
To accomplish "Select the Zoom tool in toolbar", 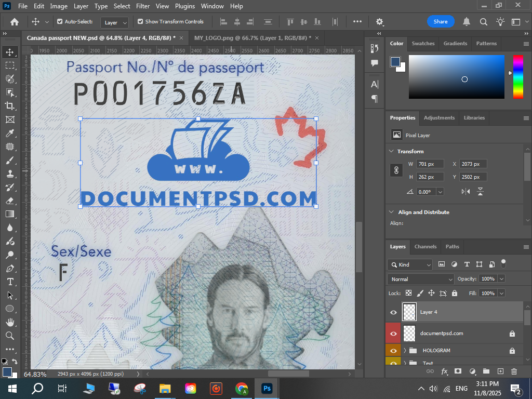I will (x=9, y=336).
